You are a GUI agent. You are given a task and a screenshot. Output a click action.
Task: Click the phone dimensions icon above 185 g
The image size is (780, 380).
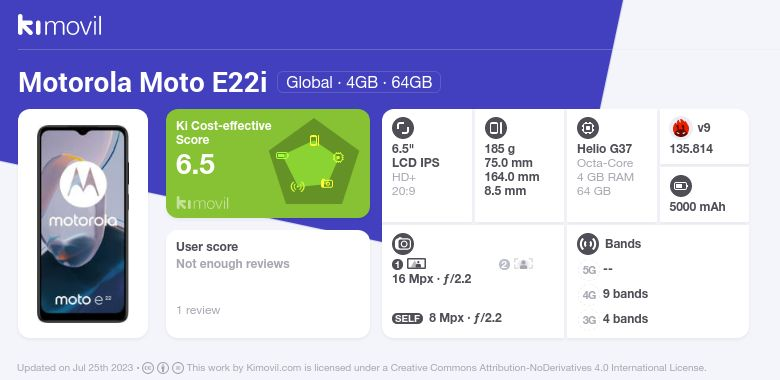click(495, 128)
